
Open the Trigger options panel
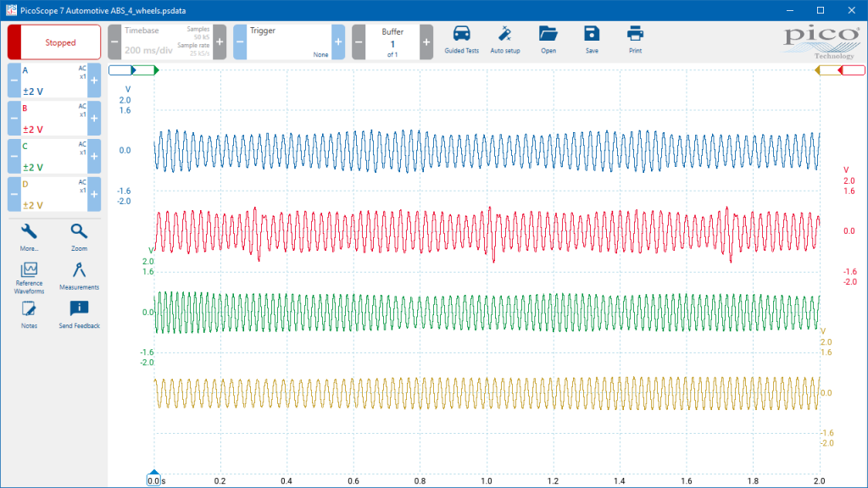coord(290,42)
